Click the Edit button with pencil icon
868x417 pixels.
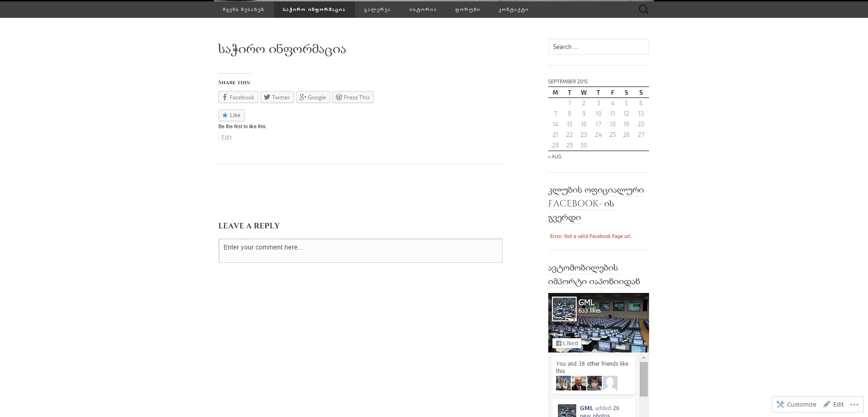coord(834,404)
